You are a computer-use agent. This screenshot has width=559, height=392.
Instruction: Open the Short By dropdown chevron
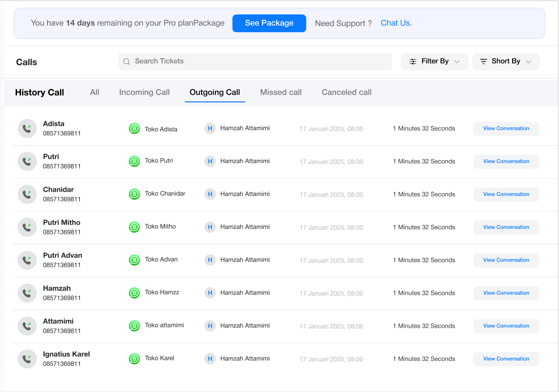click(528, 62)
